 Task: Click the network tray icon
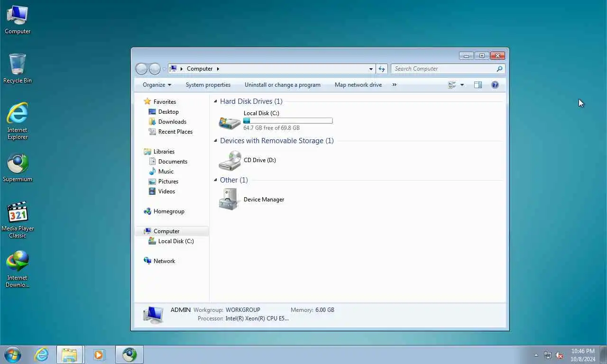click(x=548, y=355)
